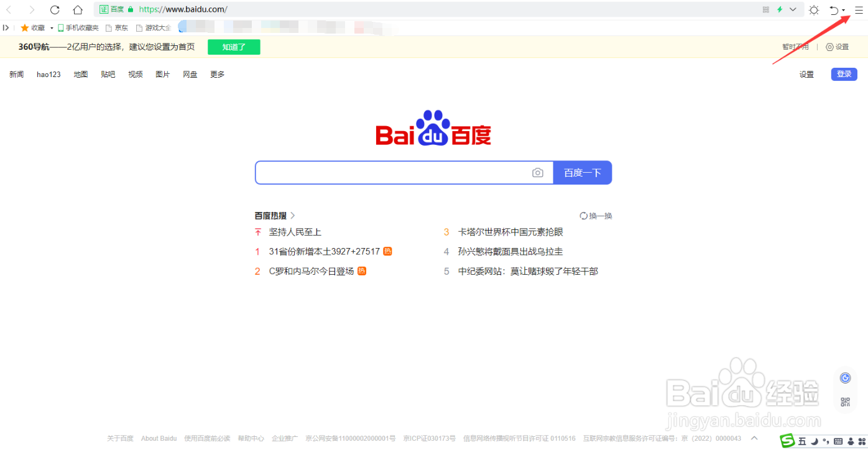Toggle the 五 Wubi input mode
Screen dimensions: 868x450
[x=802, y=442]
